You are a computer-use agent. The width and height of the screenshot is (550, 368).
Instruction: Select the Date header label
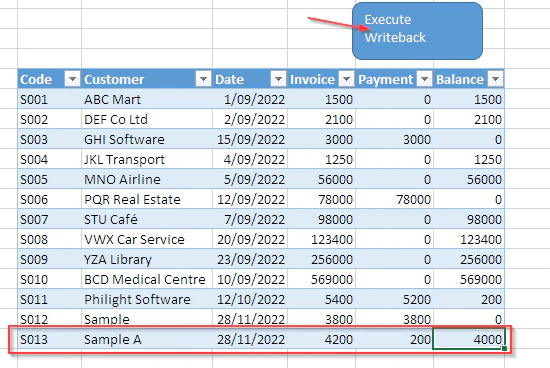pos(229,80)
